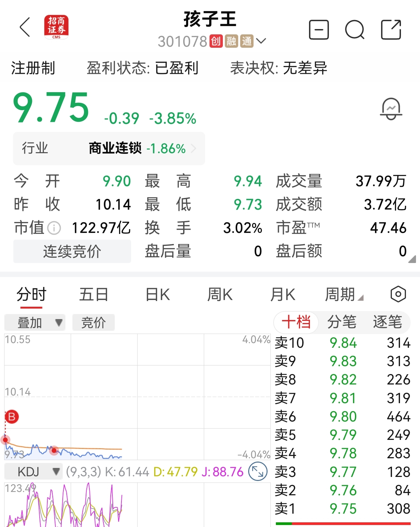Open the chart settings hexagon icon
This screenshot has width=420, height=527.
click(398, 294)
